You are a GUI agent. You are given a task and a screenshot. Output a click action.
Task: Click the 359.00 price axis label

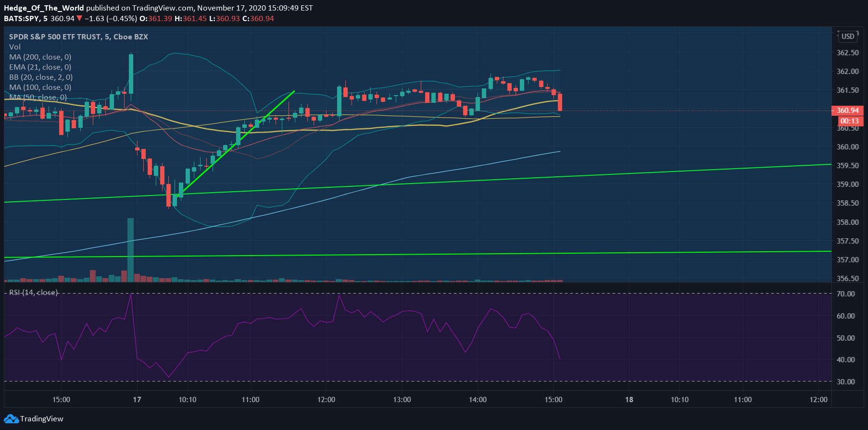click(x=848, y=184)
